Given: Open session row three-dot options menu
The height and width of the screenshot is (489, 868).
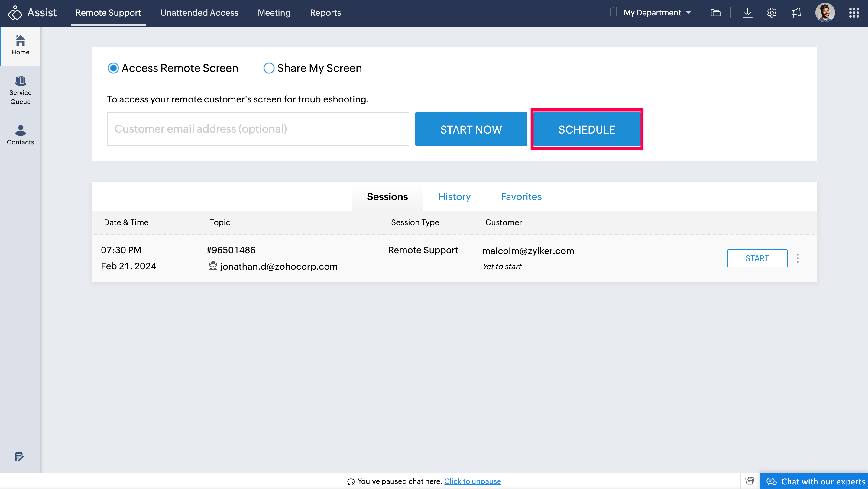Looking at the screenshot, I should (x=798, y=258).
